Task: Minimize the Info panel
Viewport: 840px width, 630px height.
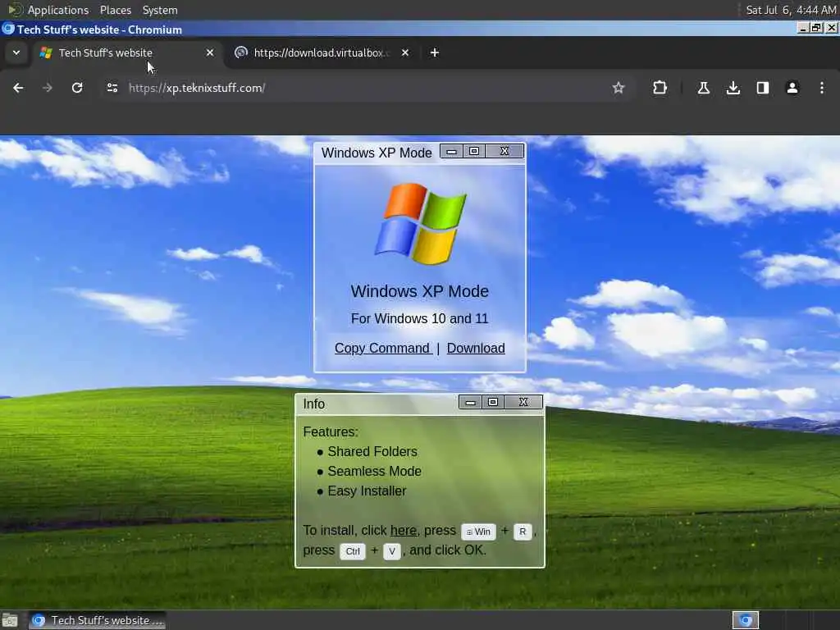Action: click(470, 402)
